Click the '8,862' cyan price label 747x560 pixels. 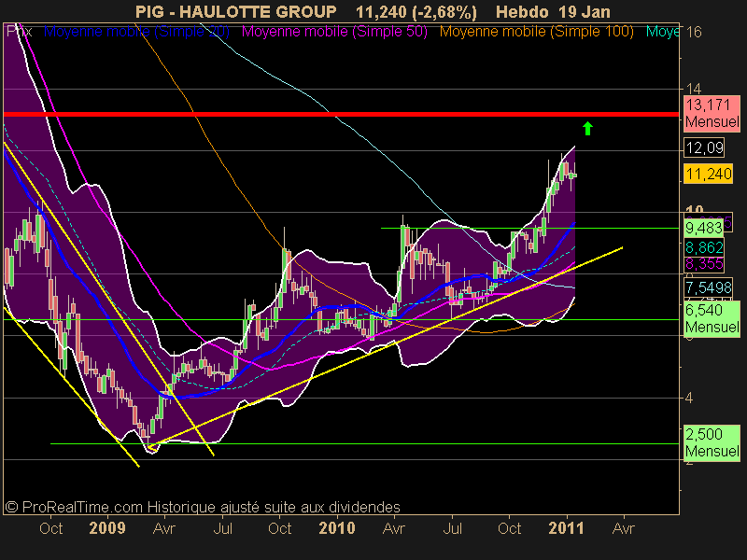click(x=704, y=247)
